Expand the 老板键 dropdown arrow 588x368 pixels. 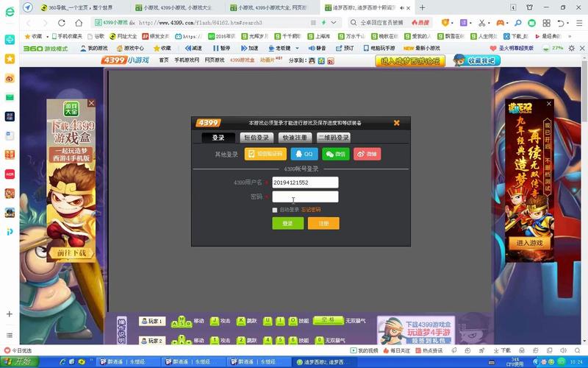[x=298, y=48]
